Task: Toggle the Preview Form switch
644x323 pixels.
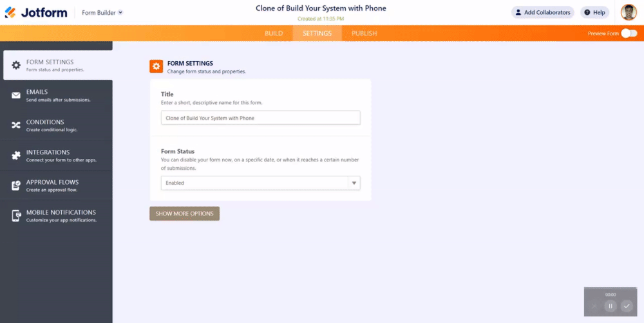Action: coord(629,33)
